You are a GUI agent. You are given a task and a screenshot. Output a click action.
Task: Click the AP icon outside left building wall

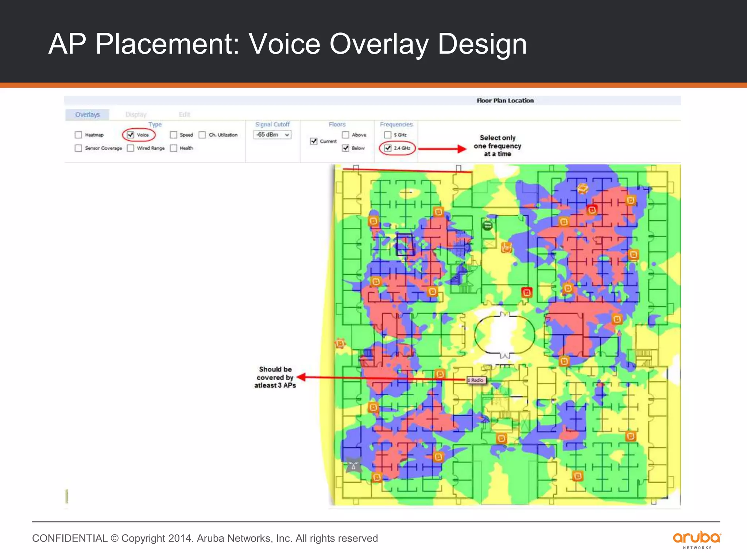340,343
